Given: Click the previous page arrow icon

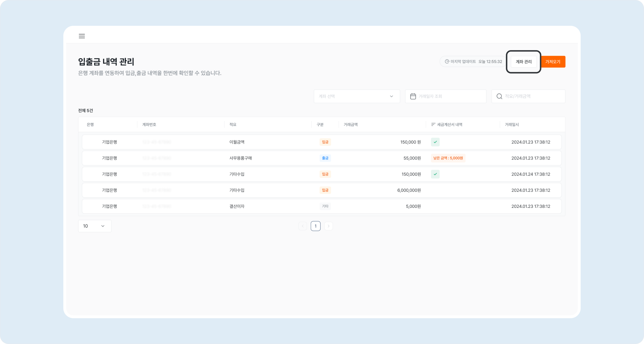Looking at the screenshot, I should click(303, 226).
